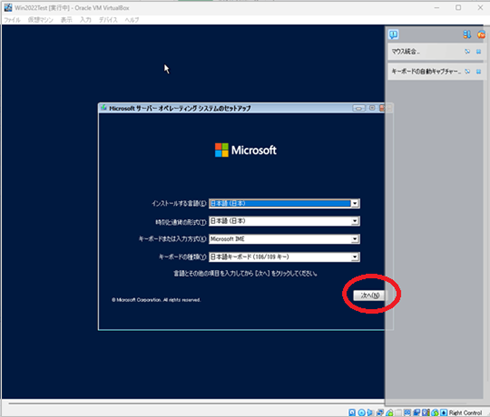Click the remove-all notifications icon in the panel header
This screenshot has width=490, height=417.
point(481,34)
